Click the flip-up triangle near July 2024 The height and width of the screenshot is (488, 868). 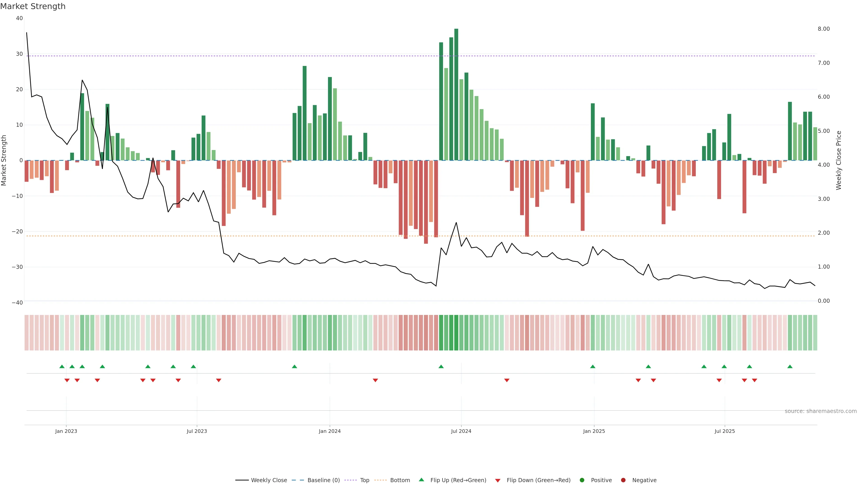pos(441,366)
